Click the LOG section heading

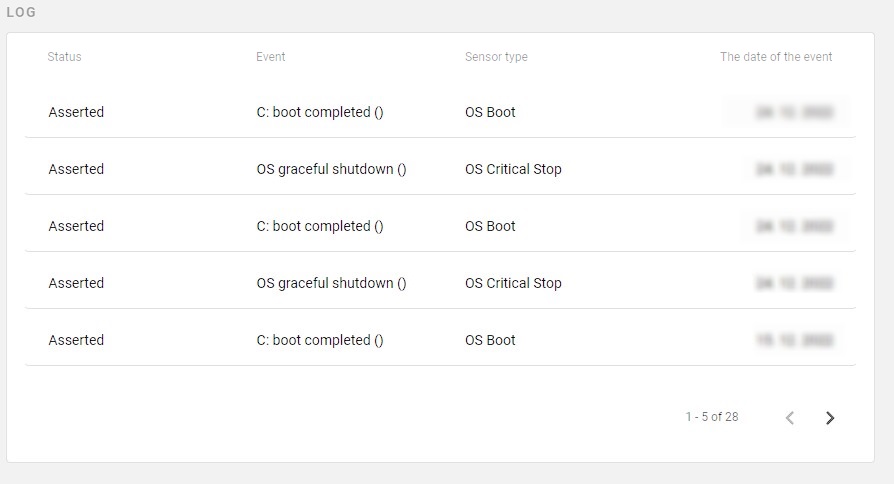tap(21, 12)
